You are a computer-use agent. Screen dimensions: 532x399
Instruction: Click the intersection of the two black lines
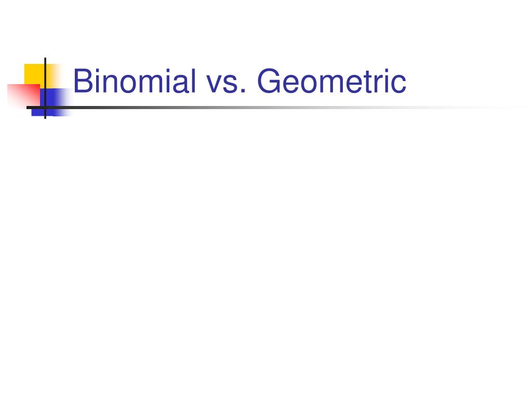[x=45, y=108]
